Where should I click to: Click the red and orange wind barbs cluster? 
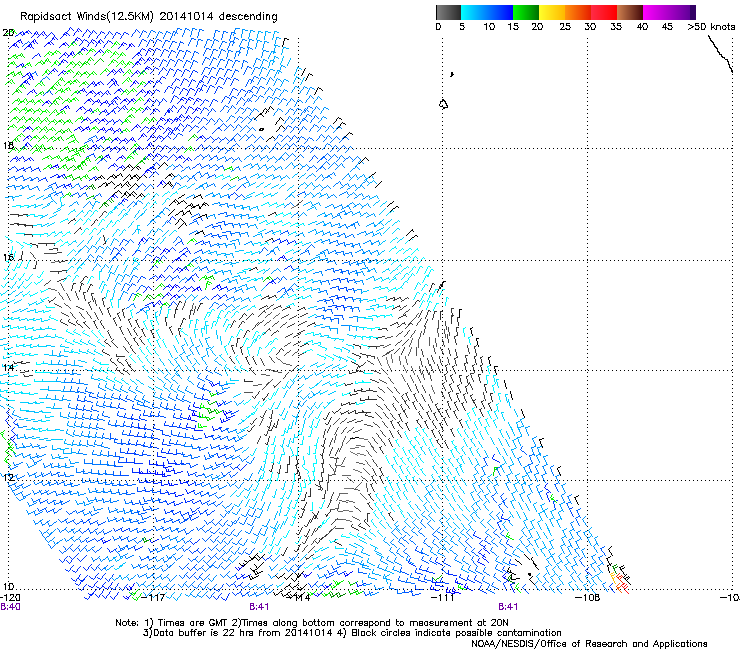(x=619, y=581)
